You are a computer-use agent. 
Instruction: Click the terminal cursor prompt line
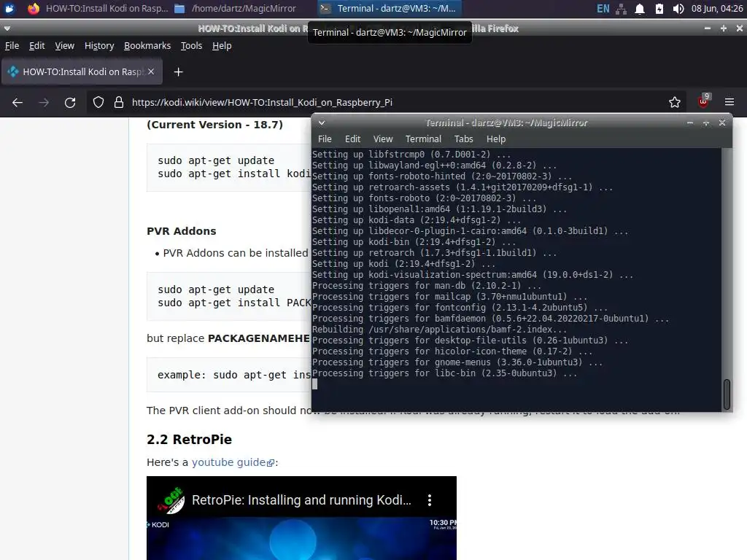314,384
